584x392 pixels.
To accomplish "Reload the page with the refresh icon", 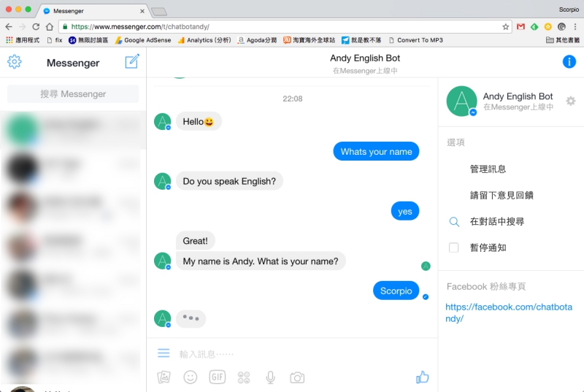I will point(36,27).
